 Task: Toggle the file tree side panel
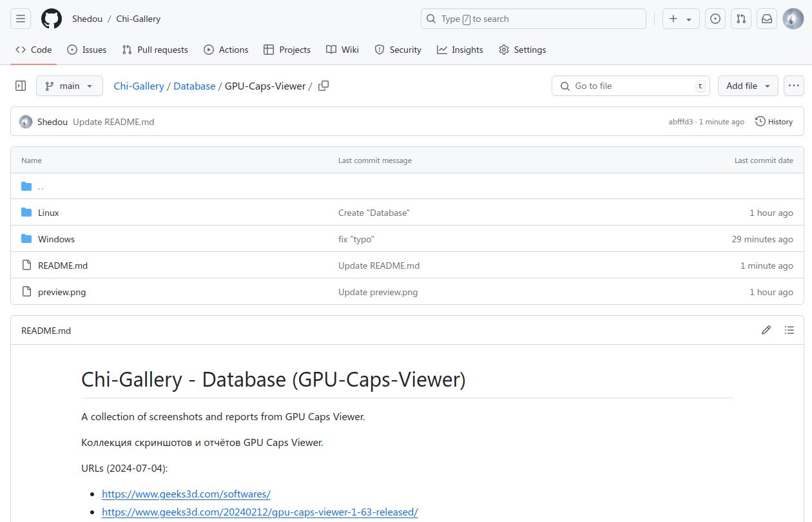[x=21, y=86]
